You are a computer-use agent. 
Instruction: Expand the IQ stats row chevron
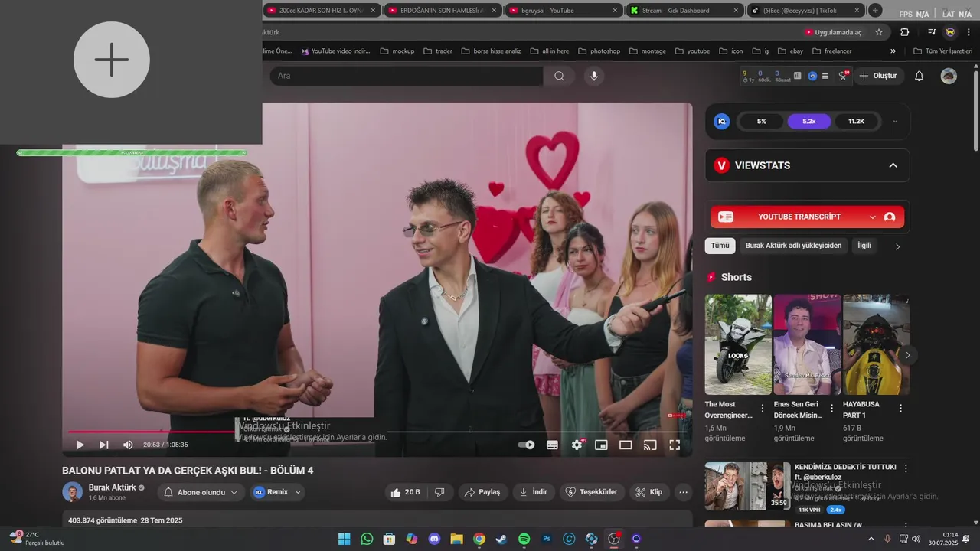pos(895,121)
